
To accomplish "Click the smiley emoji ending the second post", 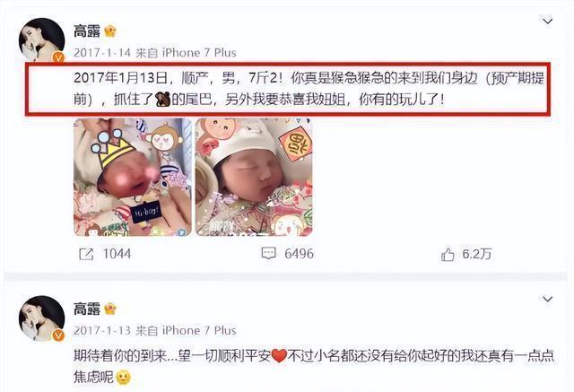I will click(123, 378).
